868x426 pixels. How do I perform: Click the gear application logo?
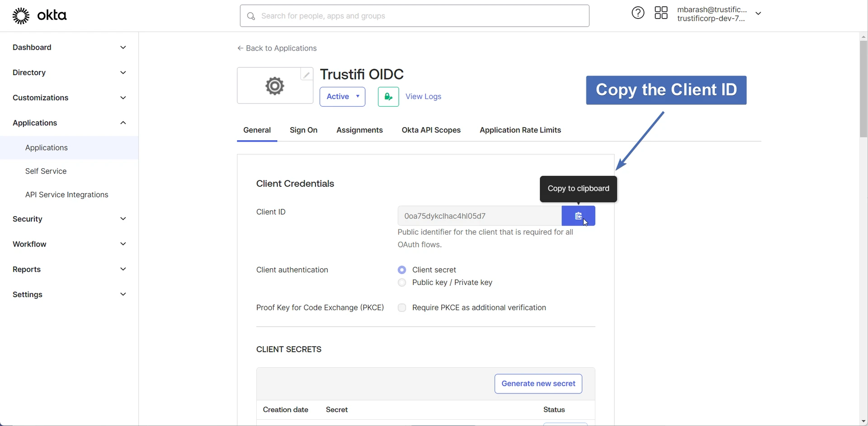[x=274, y=86]
